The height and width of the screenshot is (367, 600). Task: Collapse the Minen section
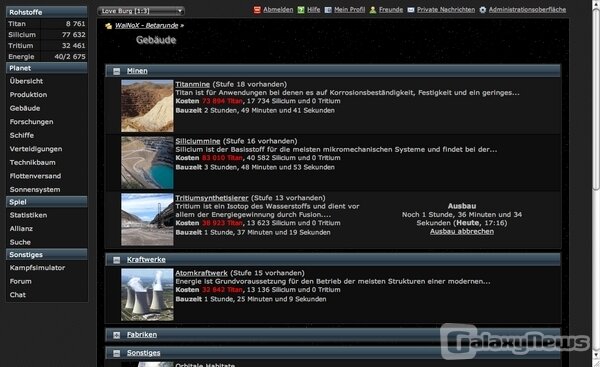pos(117,71)
